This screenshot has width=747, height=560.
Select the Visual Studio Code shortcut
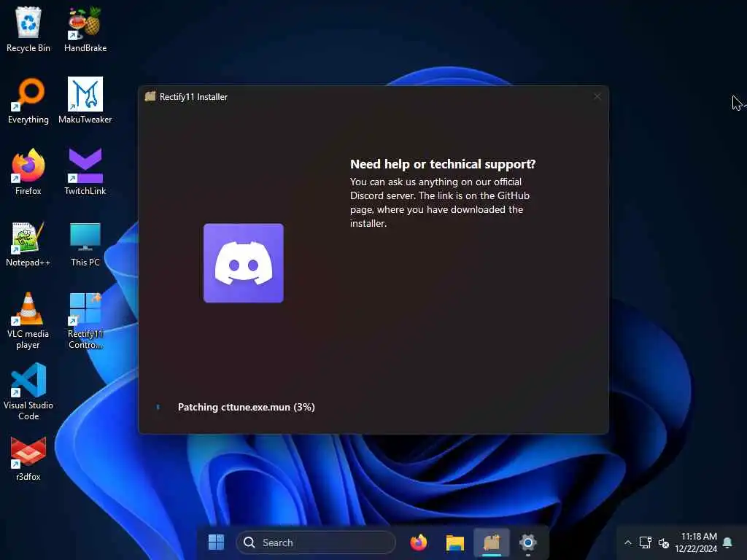click(28, 392)
